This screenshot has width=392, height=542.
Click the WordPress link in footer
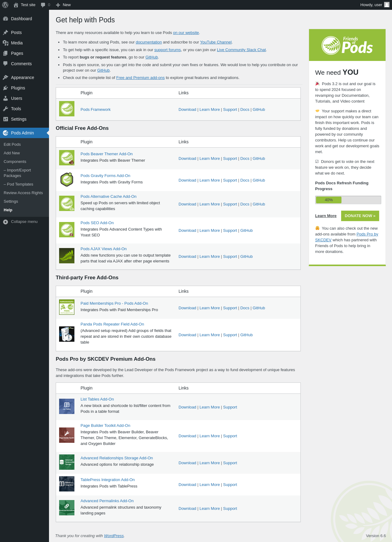[x=114, y=536]
